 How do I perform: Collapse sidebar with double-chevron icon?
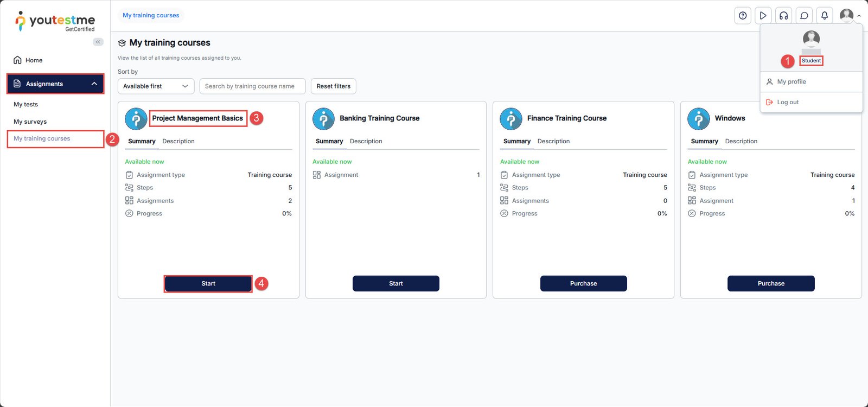coord(98,42)
